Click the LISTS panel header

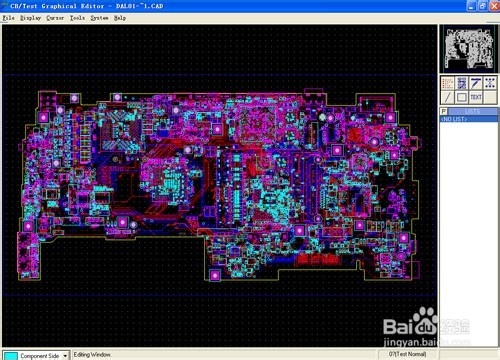point(473,112)
